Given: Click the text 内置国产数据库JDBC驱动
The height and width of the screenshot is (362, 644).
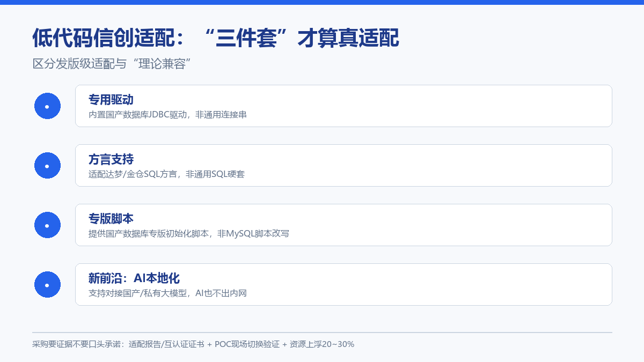Looking at the screenshot, I should click(138, 115).
